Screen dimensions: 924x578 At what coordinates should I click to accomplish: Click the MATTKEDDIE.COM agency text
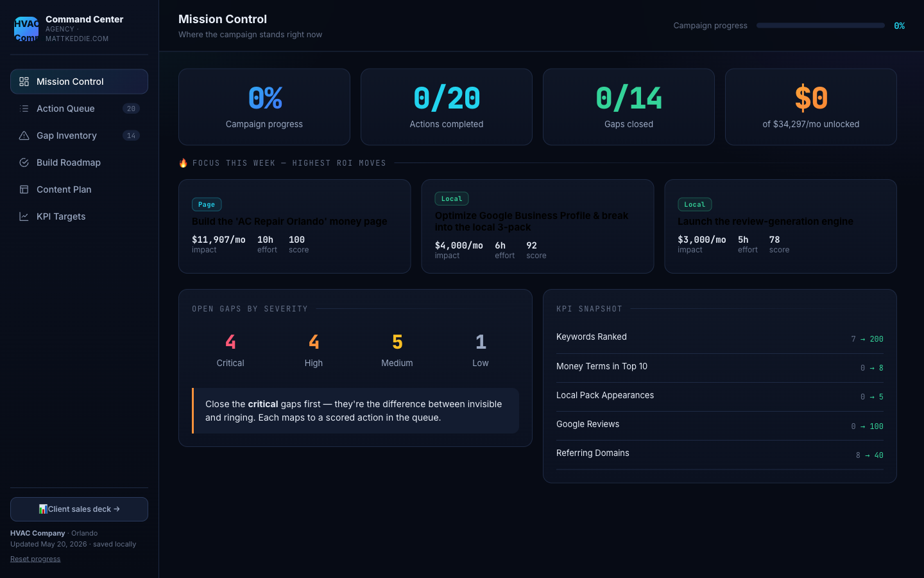[x=77, y=39]
